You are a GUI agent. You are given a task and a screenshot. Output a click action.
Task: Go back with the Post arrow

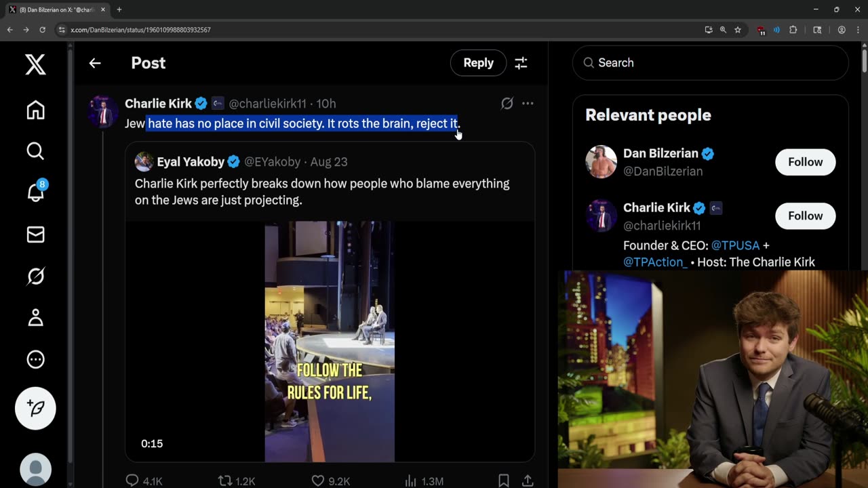coord(95,63)
